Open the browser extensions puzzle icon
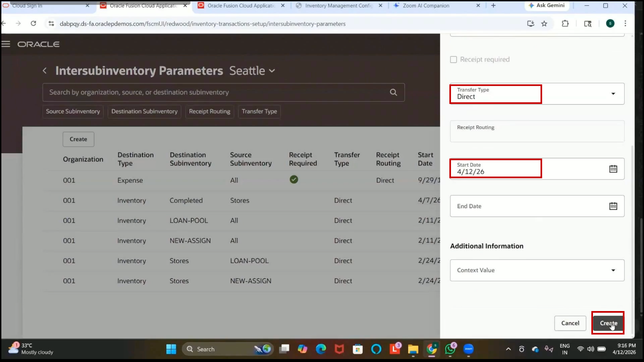Image resolution: width=644 pixels, height=362 pixels. coord(565,23)
